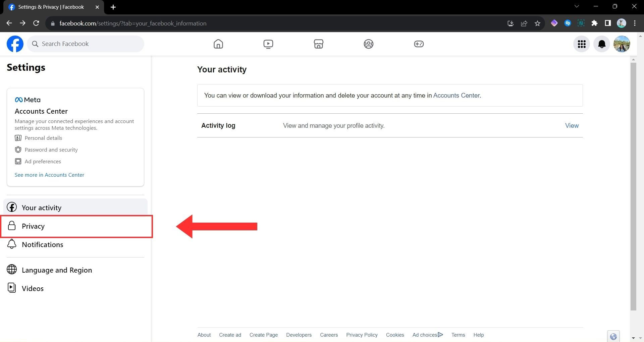
Task: Open the nine-dot menu grid icon
Action: 582,44
